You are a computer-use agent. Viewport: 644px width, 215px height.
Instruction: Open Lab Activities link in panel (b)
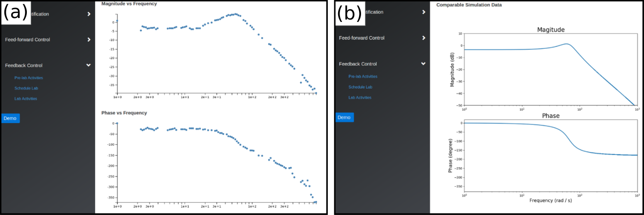point(360,98)
